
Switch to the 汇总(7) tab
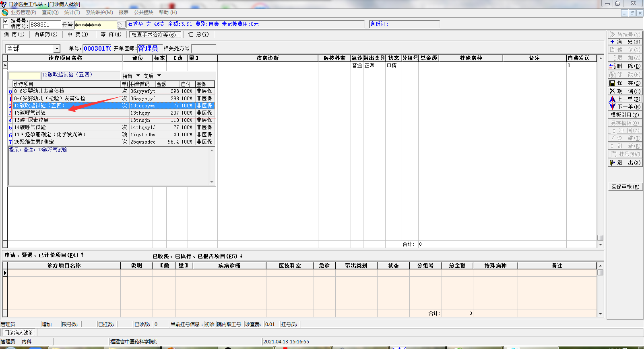[198, 35]
